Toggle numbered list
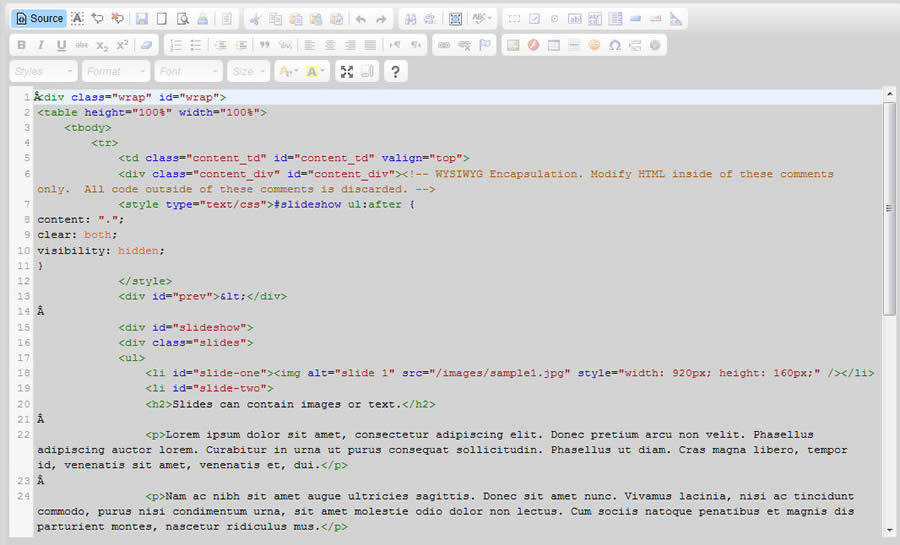 click(176, 45)
